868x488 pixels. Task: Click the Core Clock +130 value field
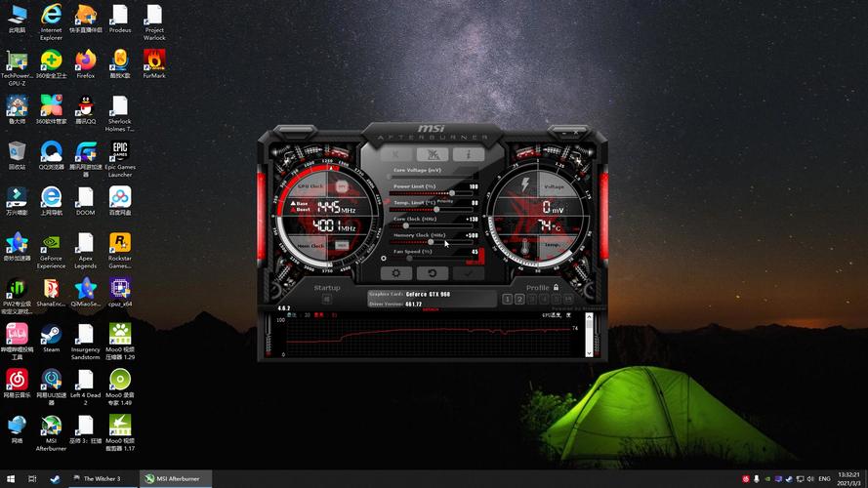[x=472, y=220]
